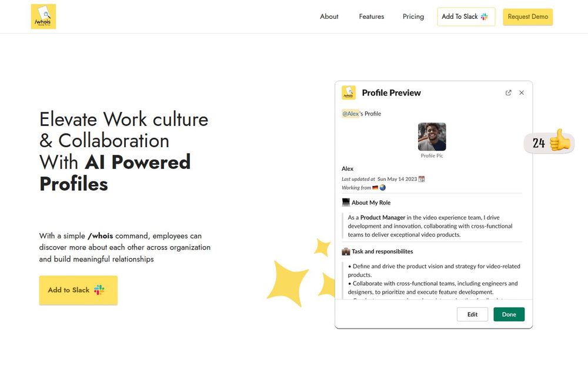The width and height of the screenshot is (588, 368).
Task: Open the profile preview in a new window
Action: pyautogui.click(x=508, y=93)
